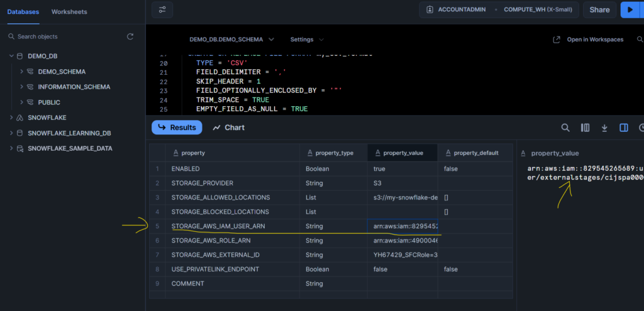Expand the SNOWFLAKE_SAMPLE_DATA node
The image size is (644, 311).
coord(11,148)
